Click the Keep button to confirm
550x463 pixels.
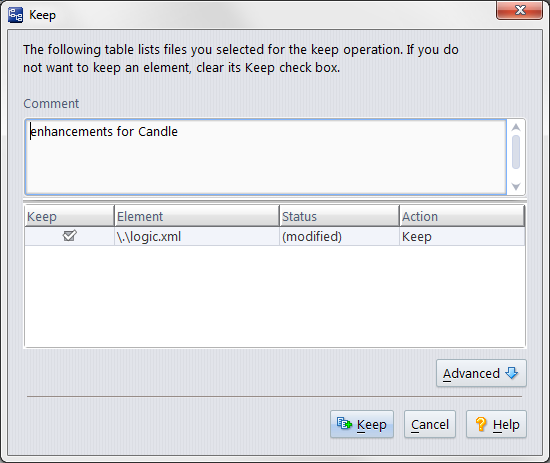coord(362,424)
